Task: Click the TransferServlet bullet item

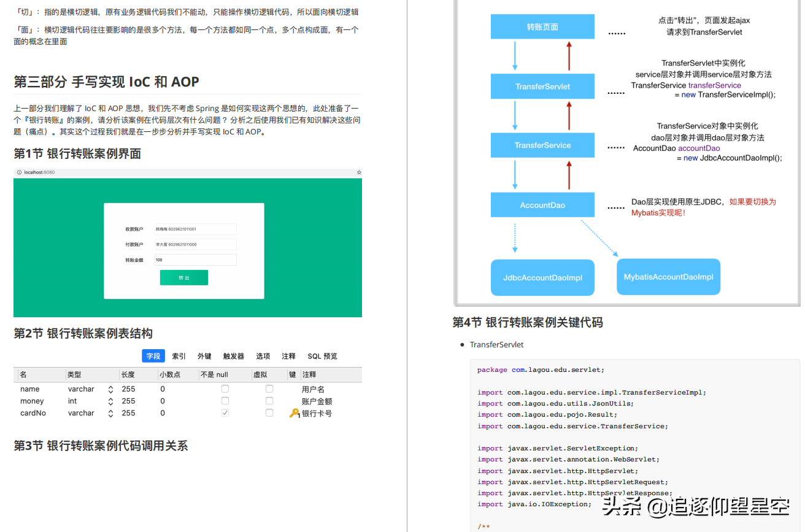Action: [497, 345]
